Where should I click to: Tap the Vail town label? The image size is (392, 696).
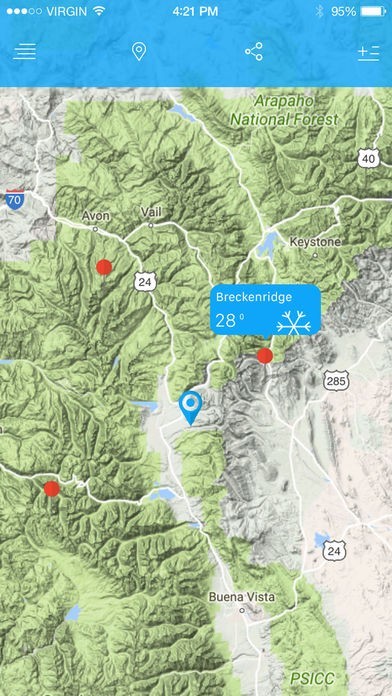151,212
